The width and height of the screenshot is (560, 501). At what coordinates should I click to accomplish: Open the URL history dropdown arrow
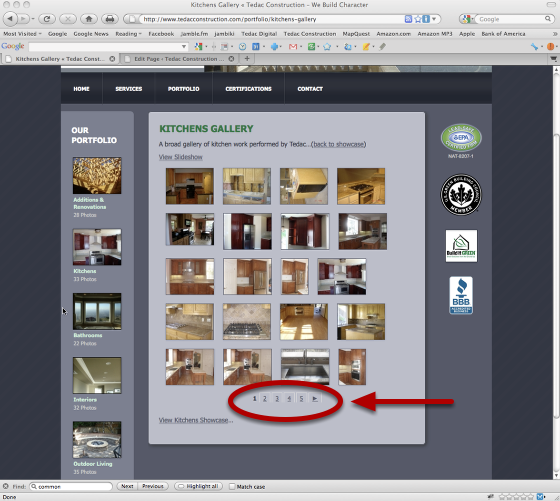click(x=434, y=19)
